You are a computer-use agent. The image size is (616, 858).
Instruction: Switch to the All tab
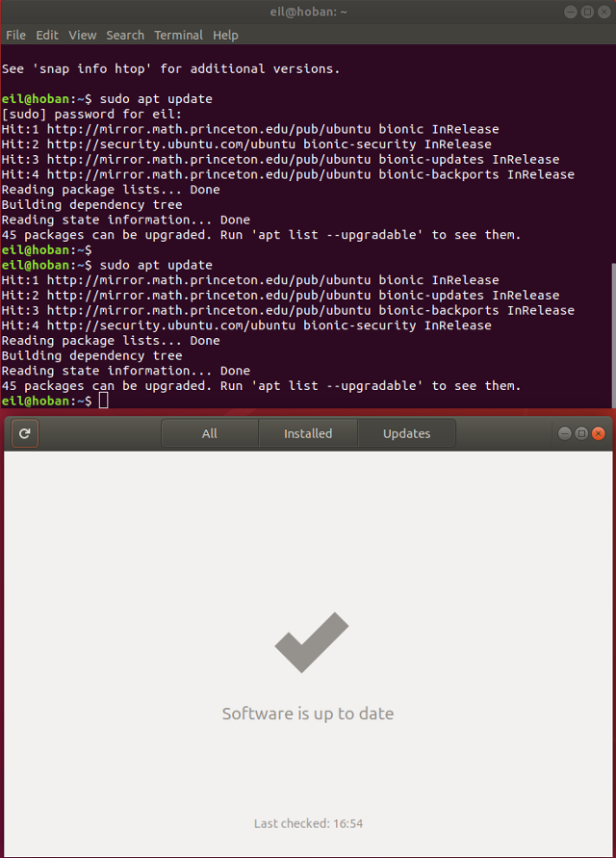(x=210, y=433)
